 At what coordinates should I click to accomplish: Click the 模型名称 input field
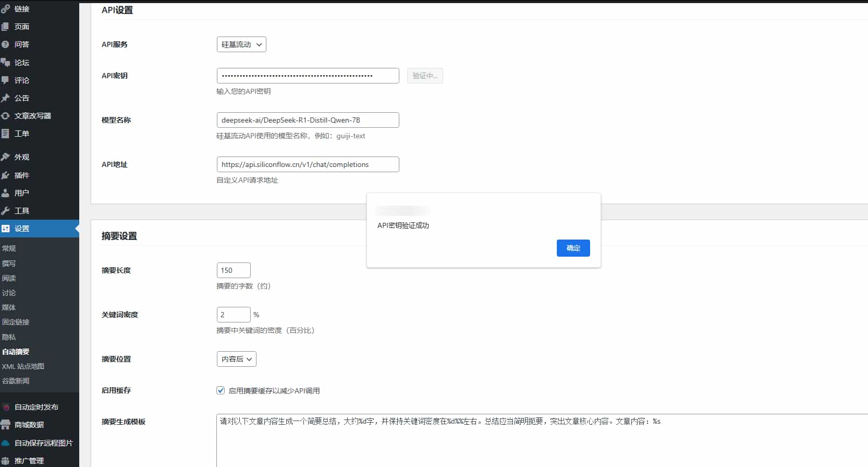point(308,120)
